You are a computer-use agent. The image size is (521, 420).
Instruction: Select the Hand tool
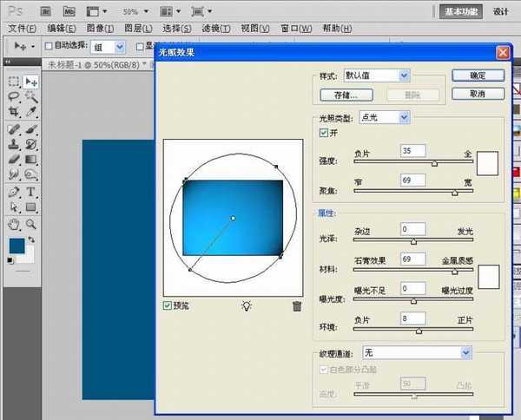15,223
